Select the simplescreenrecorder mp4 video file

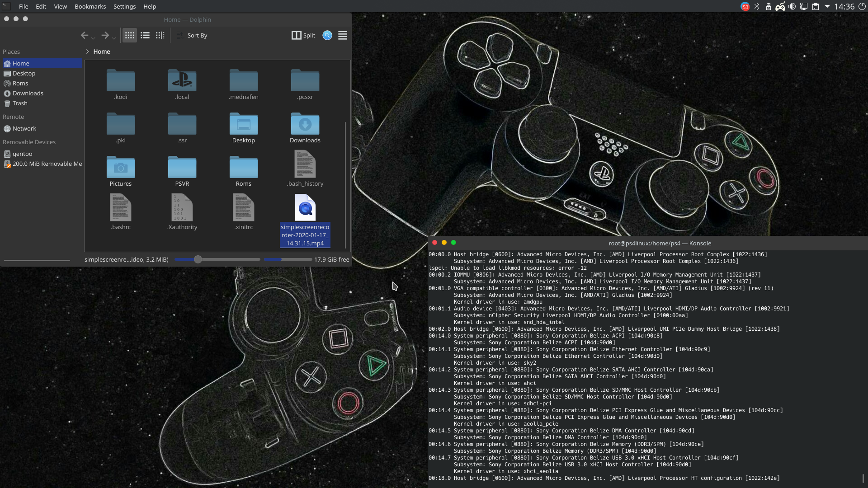pyautogui.click(x=305, y=221)
